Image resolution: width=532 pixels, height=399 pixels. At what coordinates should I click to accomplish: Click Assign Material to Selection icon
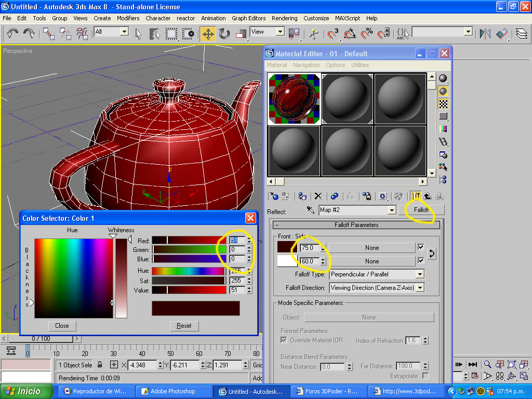[x=302, y=196]
